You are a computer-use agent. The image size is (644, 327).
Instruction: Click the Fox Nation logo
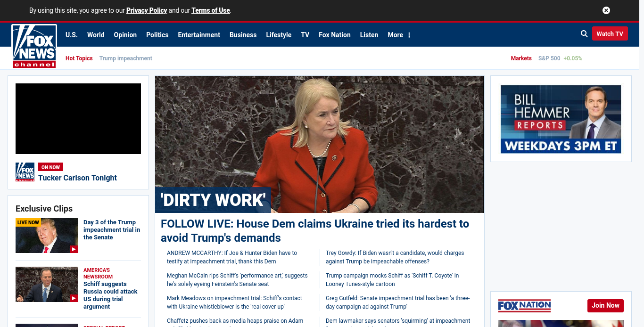(x=524, y=306)
